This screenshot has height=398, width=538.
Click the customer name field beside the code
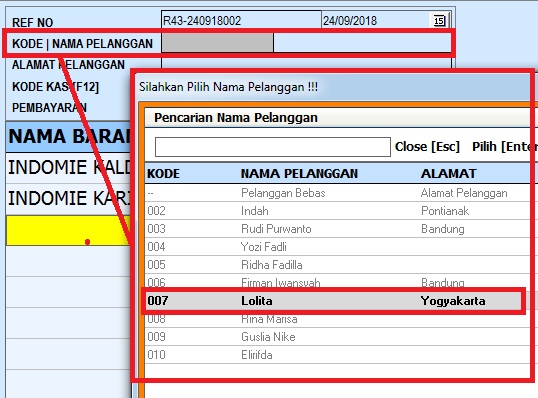tap(362, 43)
